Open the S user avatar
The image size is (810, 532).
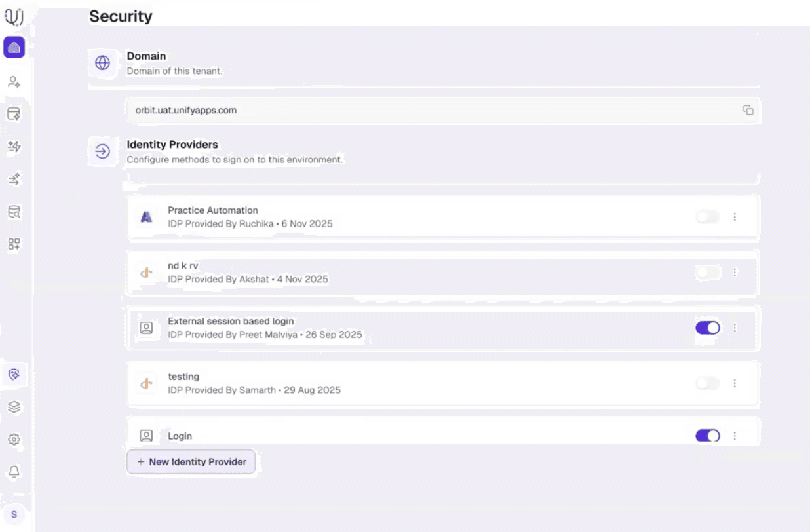pos(14,515)
